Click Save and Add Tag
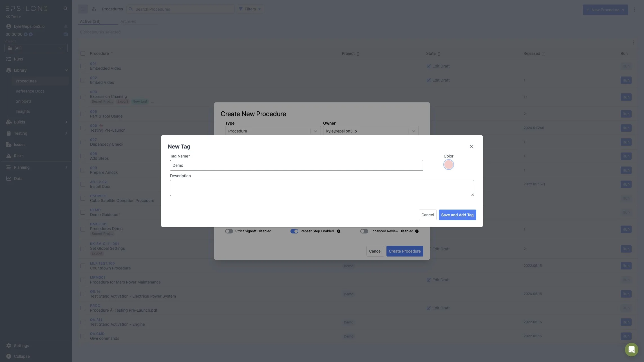Image resolution: width=644 pixels, height=362 pixels. [457, 215]
